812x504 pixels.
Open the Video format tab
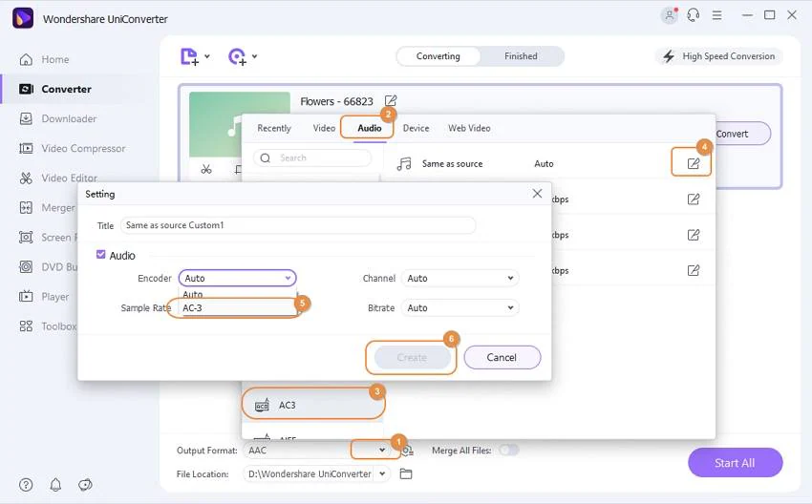point(324,128)
